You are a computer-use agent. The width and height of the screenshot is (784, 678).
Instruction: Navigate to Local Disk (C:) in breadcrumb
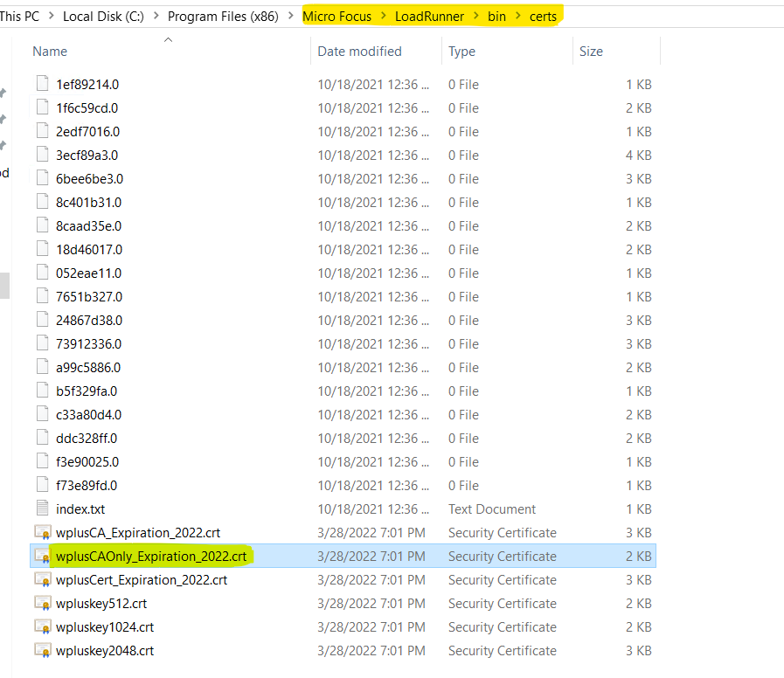pos(105,17)
